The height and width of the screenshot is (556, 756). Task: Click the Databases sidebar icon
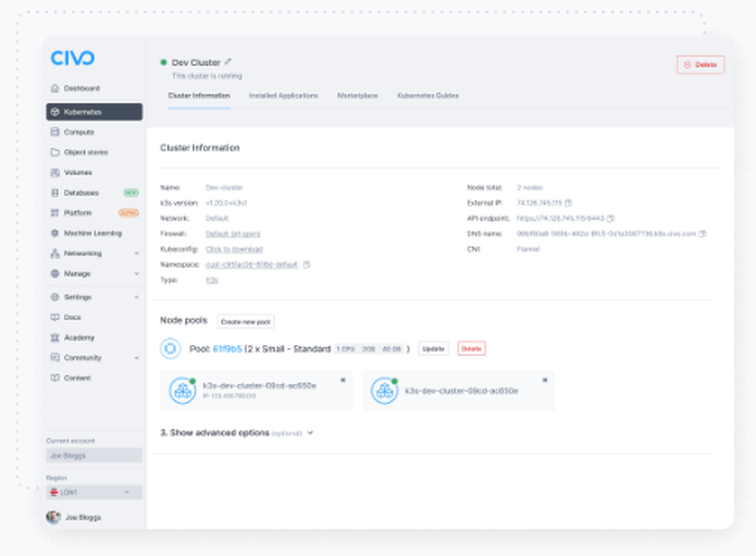[x=55, y=193]
